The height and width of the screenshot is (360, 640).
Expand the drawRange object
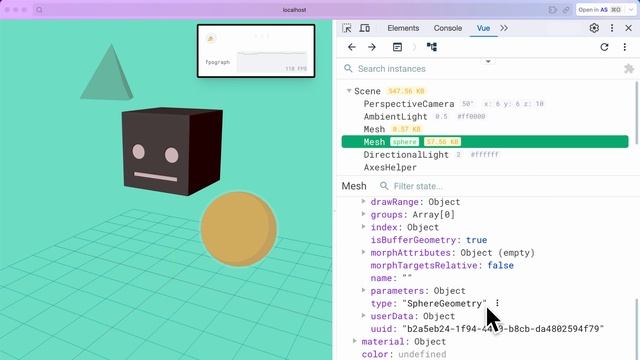pyautogui.click(x=363, y=201)
